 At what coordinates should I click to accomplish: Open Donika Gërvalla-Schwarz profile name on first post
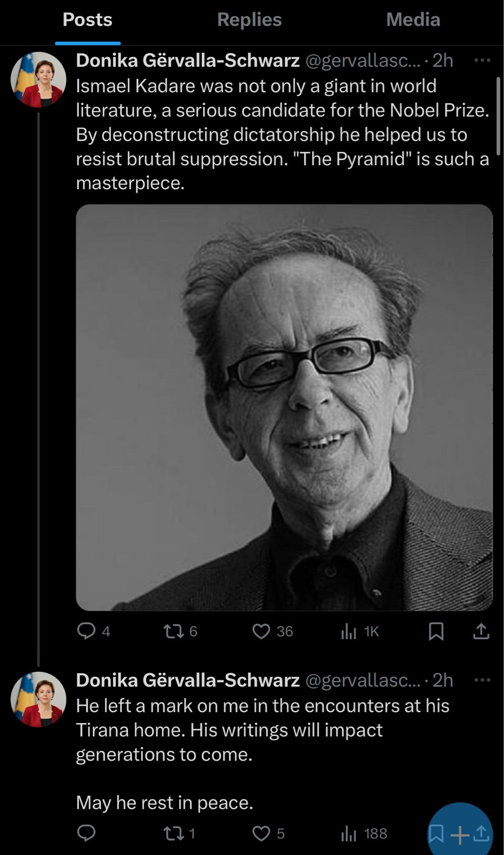pos(188,61)
